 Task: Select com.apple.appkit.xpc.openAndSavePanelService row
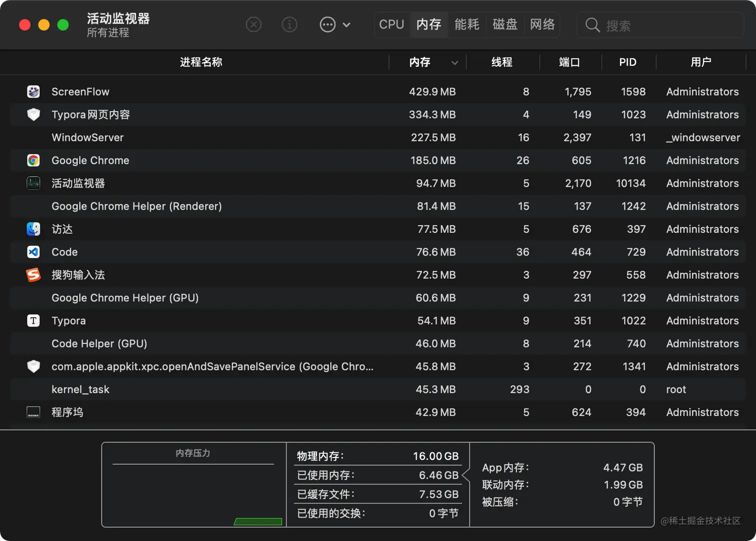[x=378, y=366]
